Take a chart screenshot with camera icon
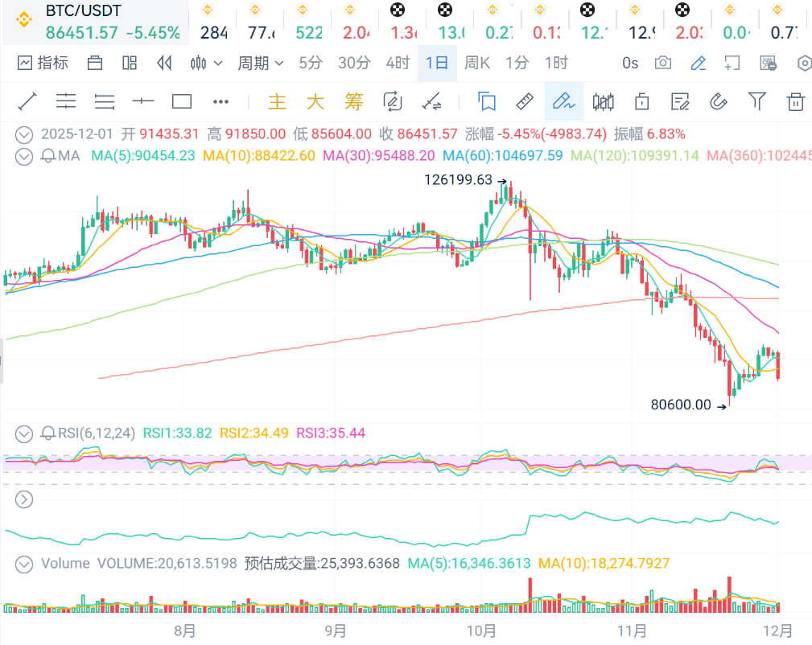This screenshot has width=812, height=645. (663, 63)
